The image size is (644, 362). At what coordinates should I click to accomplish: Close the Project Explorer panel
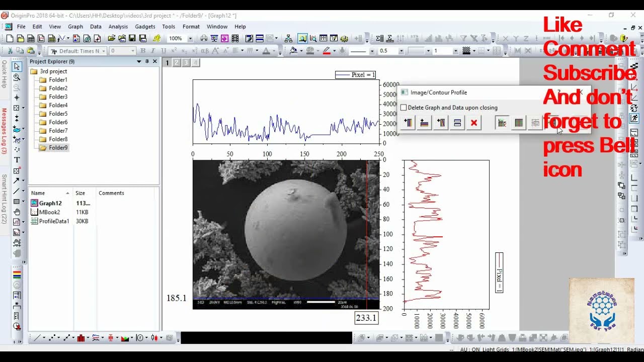point(154,61)
